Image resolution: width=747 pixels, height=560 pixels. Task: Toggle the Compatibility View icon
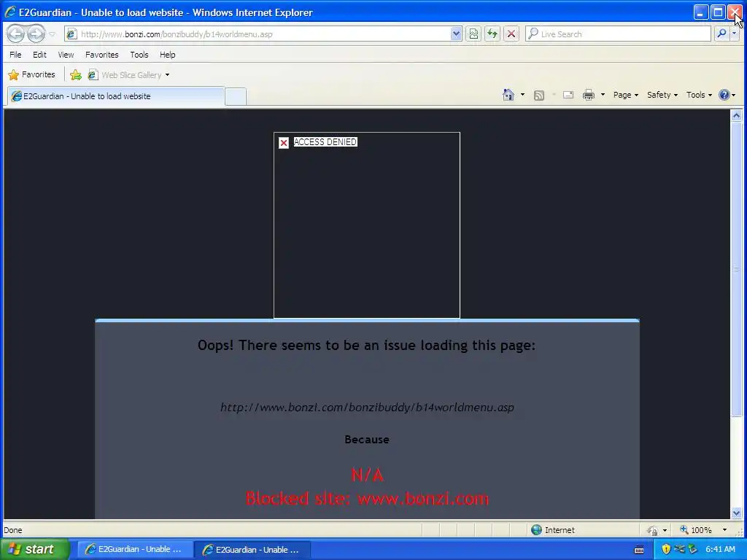coord(473,34)
